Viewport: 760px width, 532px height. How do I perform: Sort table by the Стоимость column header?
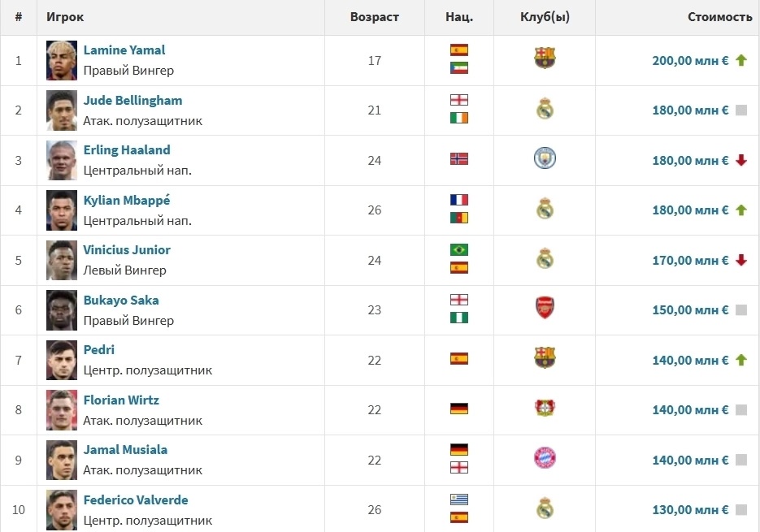pyautogui.click(x=720, y=17)
